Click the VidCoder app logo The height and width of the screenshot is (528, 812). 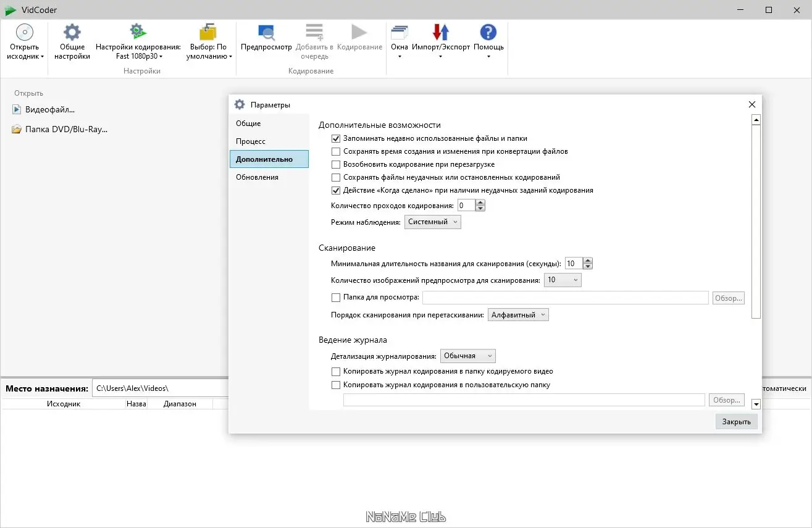pyautogui.click(x=10, y=10)
